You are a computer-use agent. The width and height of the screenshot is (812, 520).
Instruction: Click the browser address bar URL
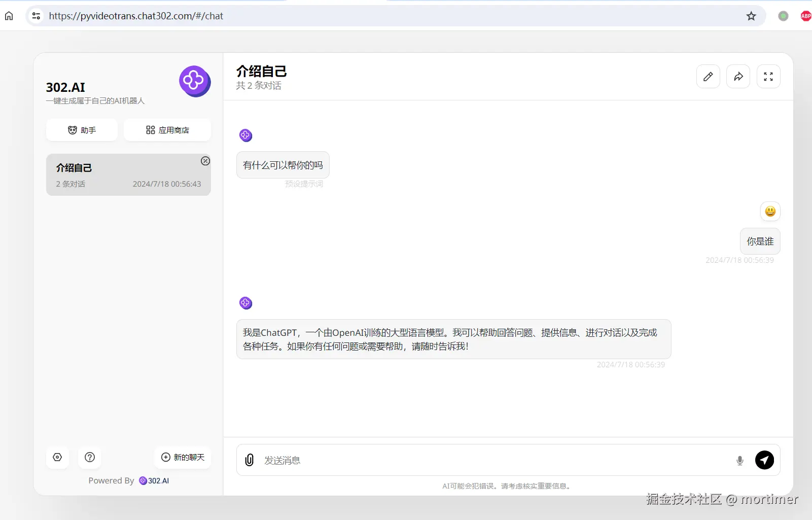point(136,16)
